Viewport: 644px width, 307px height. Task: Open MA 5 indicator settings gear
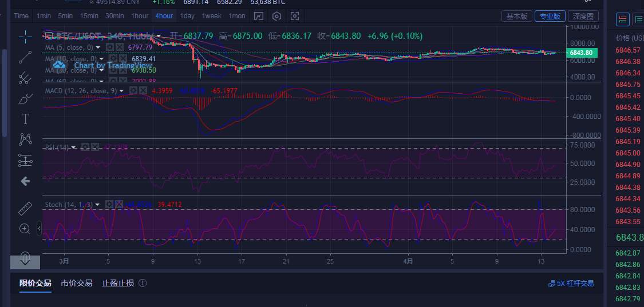110,47
